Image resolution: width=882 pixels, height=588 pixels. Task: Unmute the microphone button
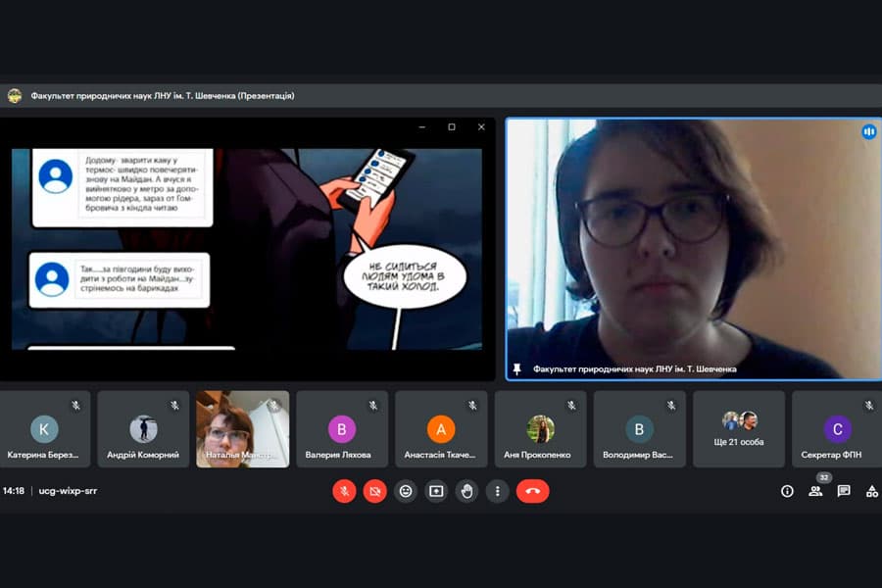(x=344, y=491)
